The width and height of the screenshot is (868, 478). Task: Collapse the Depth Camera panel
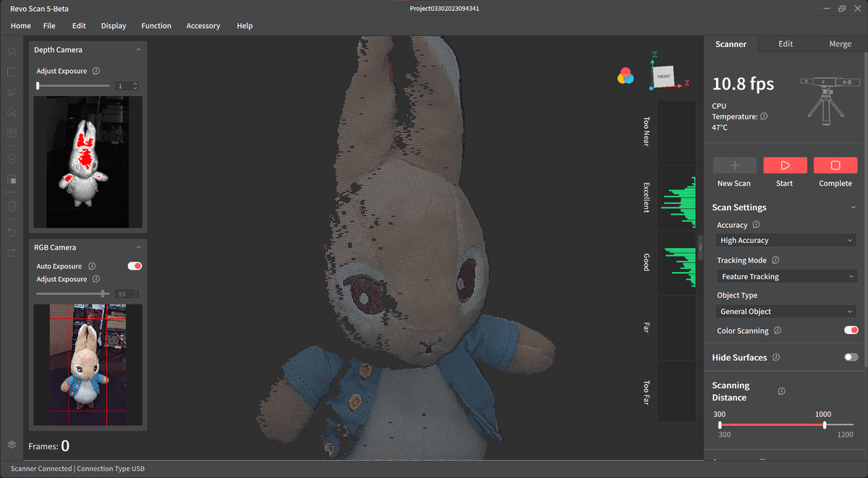click(138, 50)
